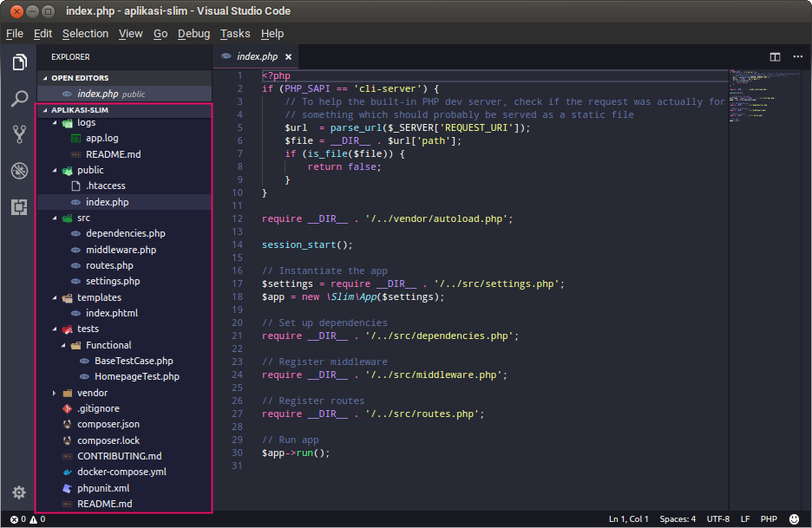812x528 pixels.
Task: Open the Source Control view
Action: (x=19, y=134)
